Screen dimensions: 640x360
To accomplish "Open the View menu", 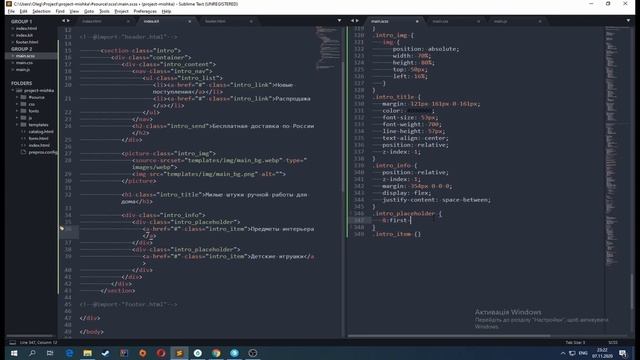I will (x=74, y=11).
